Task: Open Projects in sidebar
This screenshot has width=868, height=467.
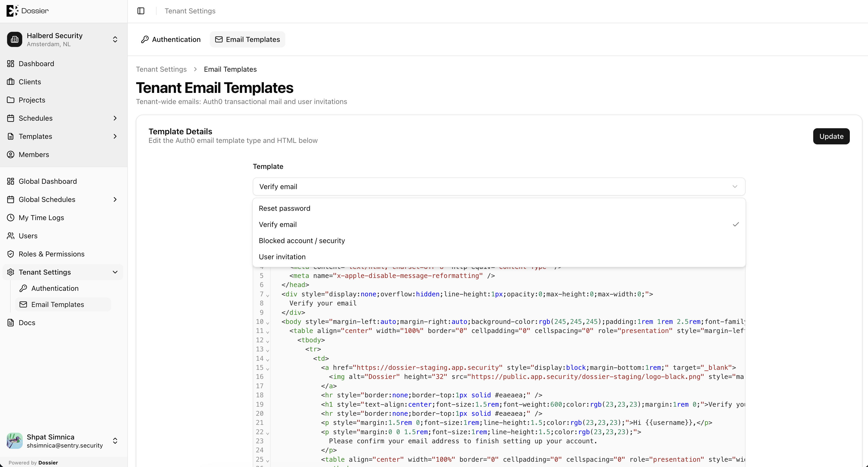Action: (64, 100)
